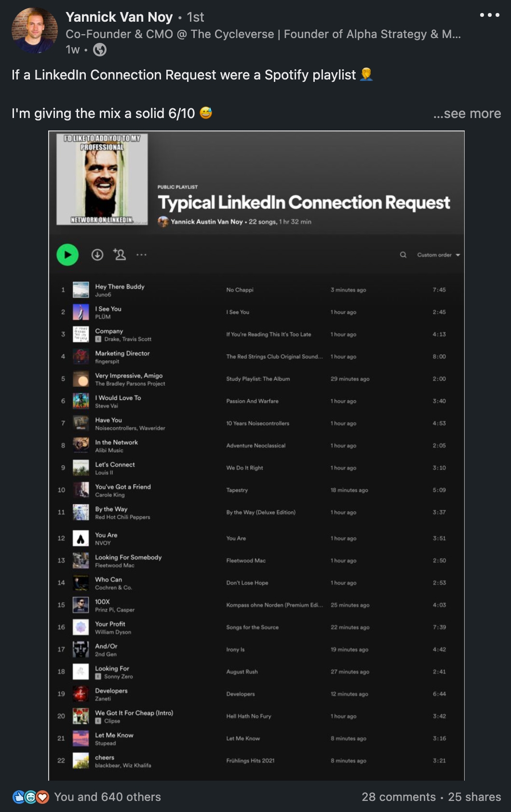Image resolution: width=511 pixels, height=812 pixels.
Task: Click artist Red Hot Chili Peppers
Action: click(122, 517)
